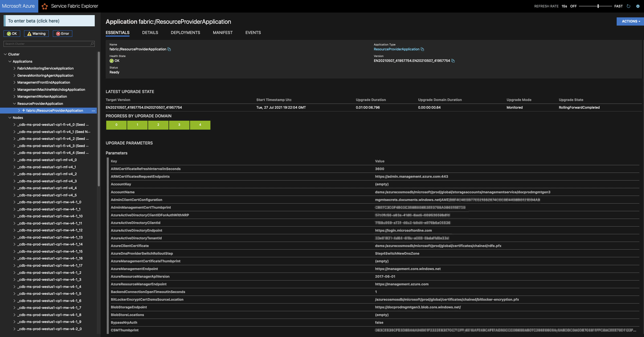Toggle the Error health filter
Image resolution: width=644 pixels, height=337 pixels.
tap(63, 33)
